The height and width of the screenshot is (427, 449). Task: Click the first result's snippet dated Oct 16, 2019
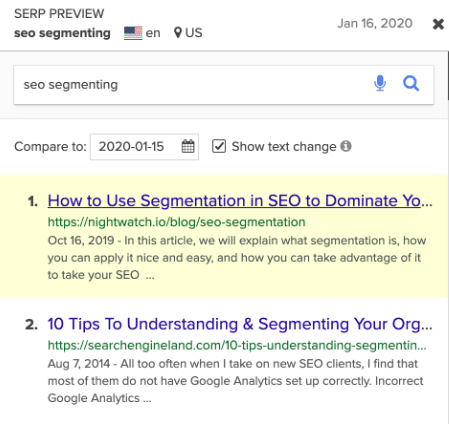click(x=237, y=258)
